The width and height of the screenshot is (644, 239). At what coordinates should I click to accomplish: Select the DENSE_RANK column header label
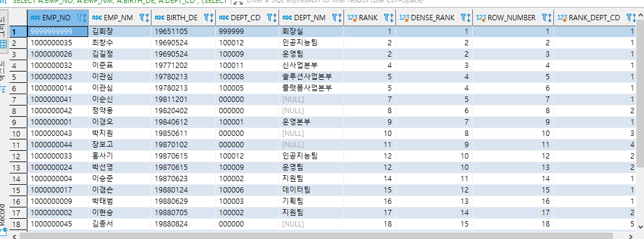point(432,18)
